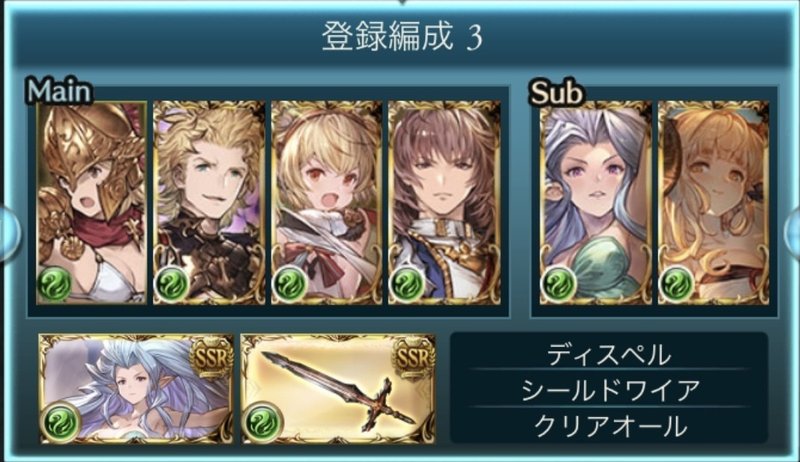Click wind element icon on sword card
This screenshot has height=462, width=800.
point(262,422)
